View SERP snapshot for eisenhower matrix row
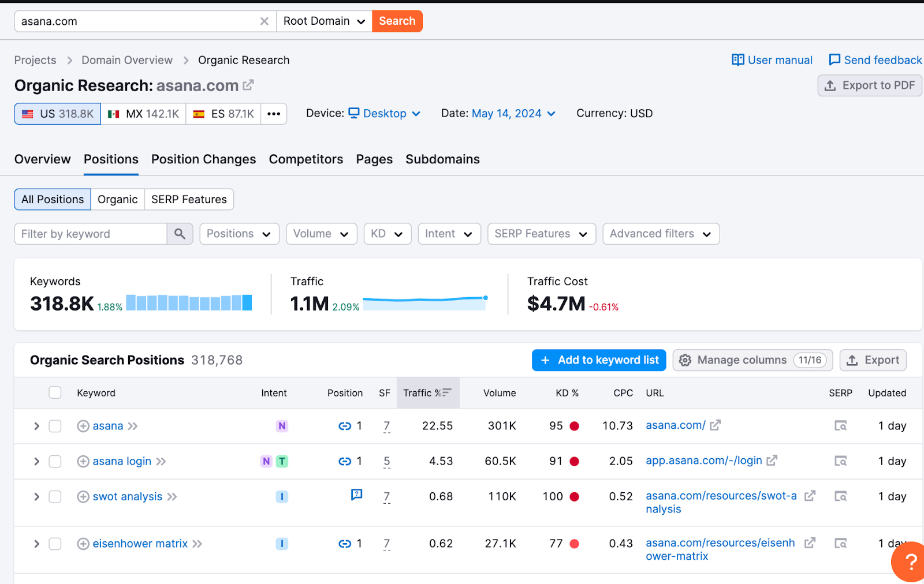 [x=840, y=544]
